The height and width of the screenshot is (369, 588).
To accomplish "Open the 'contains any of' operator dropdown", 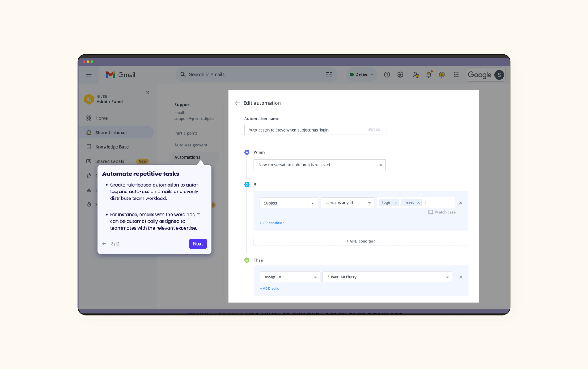I will coord(347,203).
